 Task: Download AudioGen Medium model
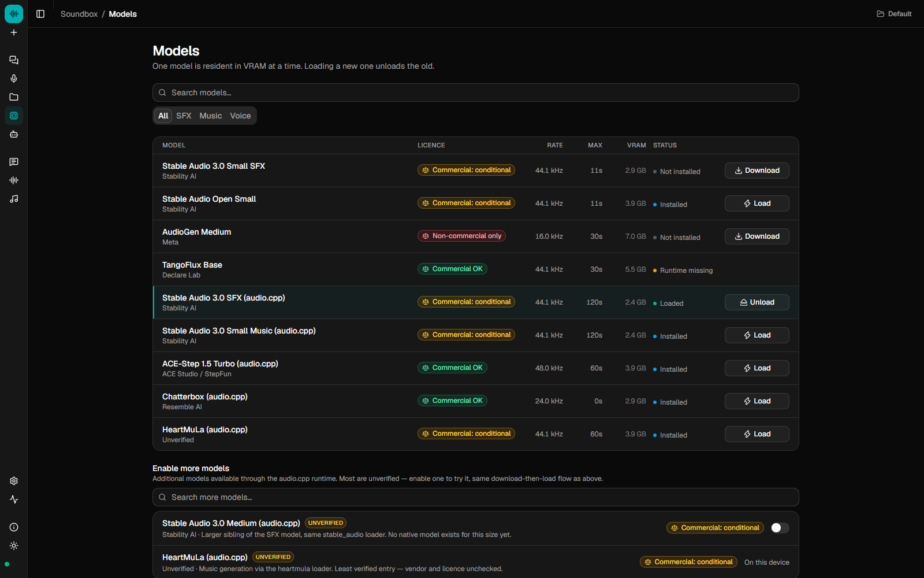757,236
